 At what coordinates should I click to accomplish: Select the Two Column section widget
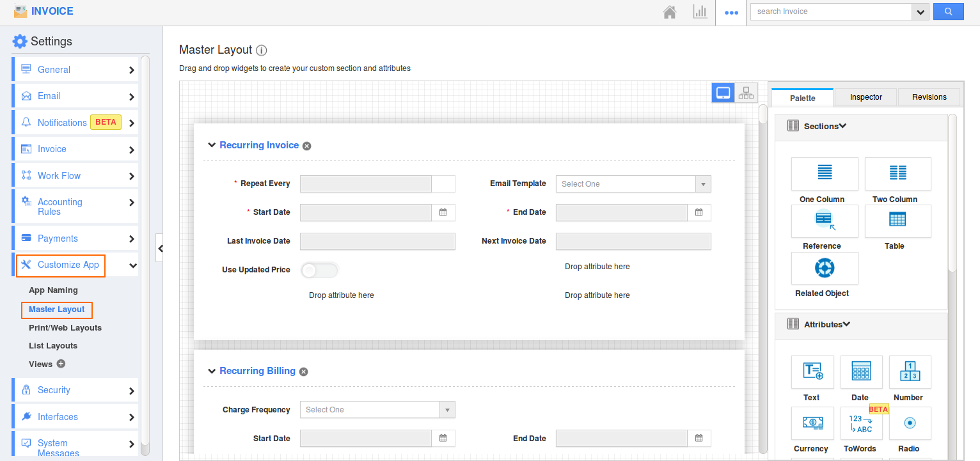click(898, 174)
